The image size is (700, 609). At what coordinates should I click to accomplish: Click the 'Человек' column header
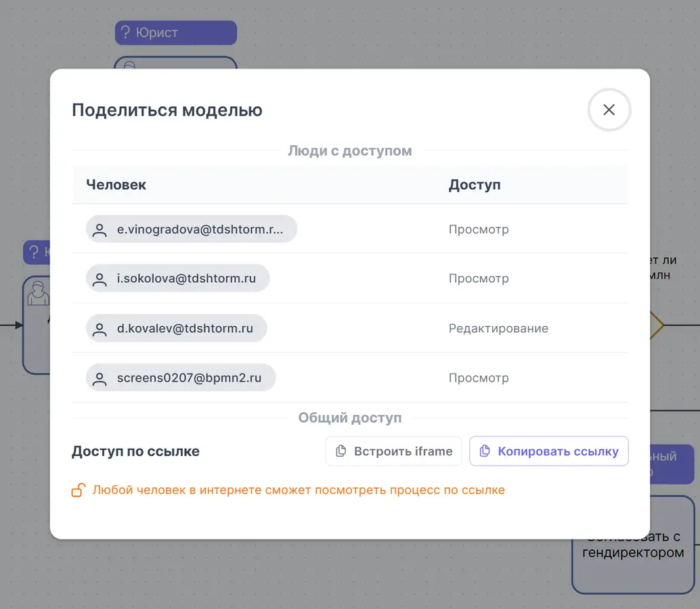tap(116, 185)
